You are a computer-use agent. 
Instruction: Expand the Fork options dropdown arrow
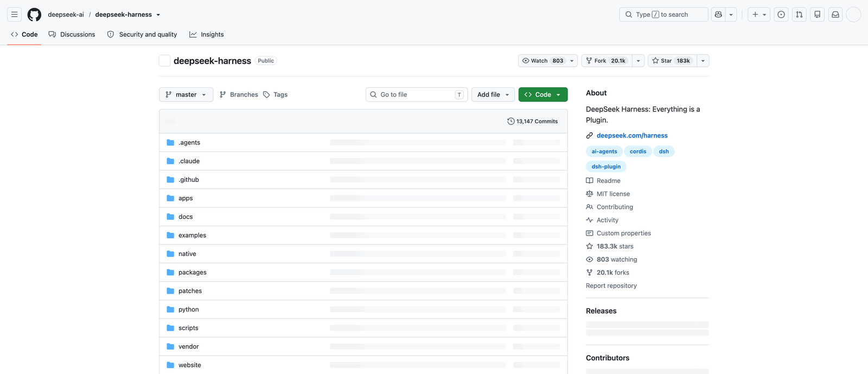639,61
